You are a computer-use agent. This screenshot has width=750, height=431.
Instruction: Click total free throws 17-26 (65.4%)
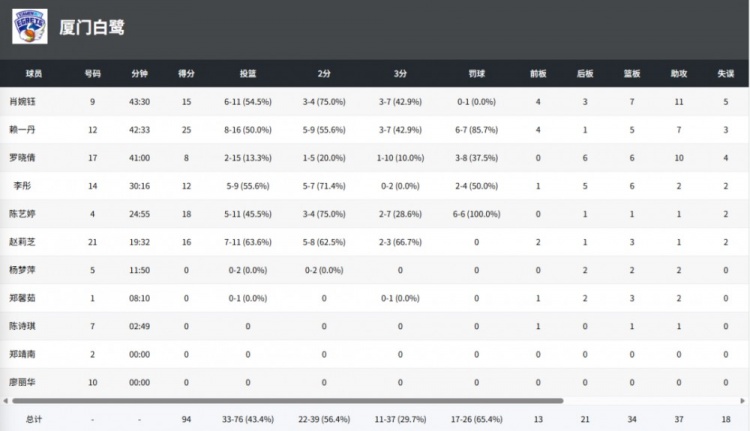(x=476, y=420)
